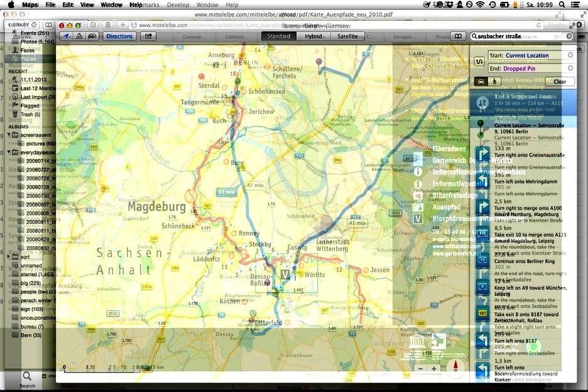Viewport: 588px width, 392px height.
Task: Switch map to Hybrid view
Action: tap(313, 36)
